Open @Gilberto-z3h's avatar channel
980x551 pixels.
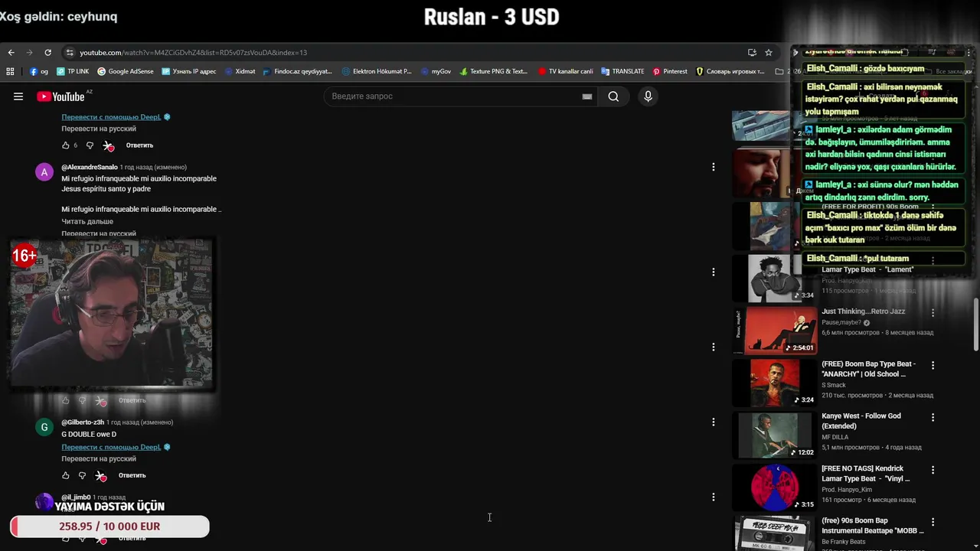[x=44, y=427]
